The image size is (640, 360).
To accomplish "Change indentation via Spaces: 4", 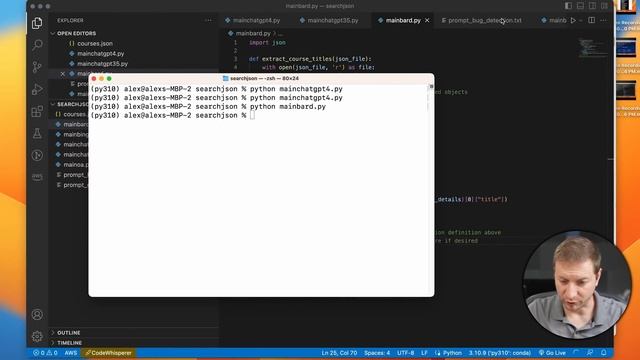I will 377,353.
